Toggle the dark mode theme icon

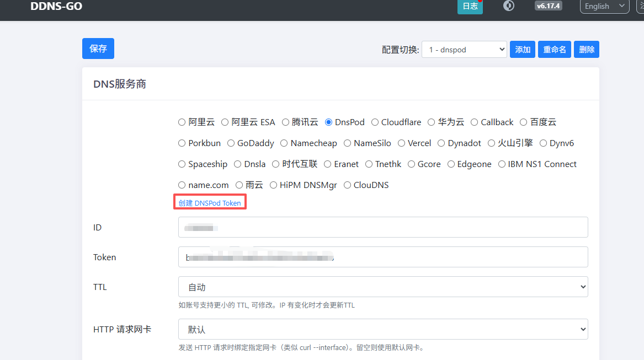pos(508,6)
